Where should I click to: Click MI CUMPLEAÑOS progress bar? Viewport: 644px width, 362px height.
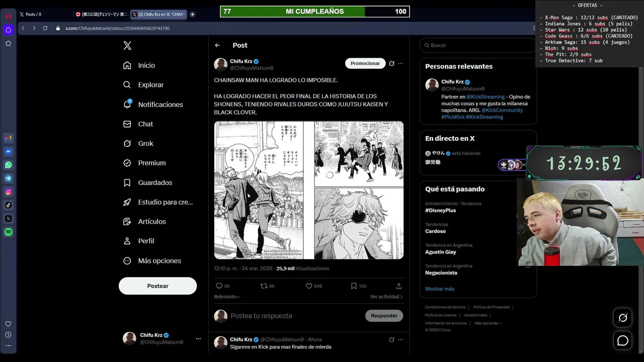pos(315,12)
